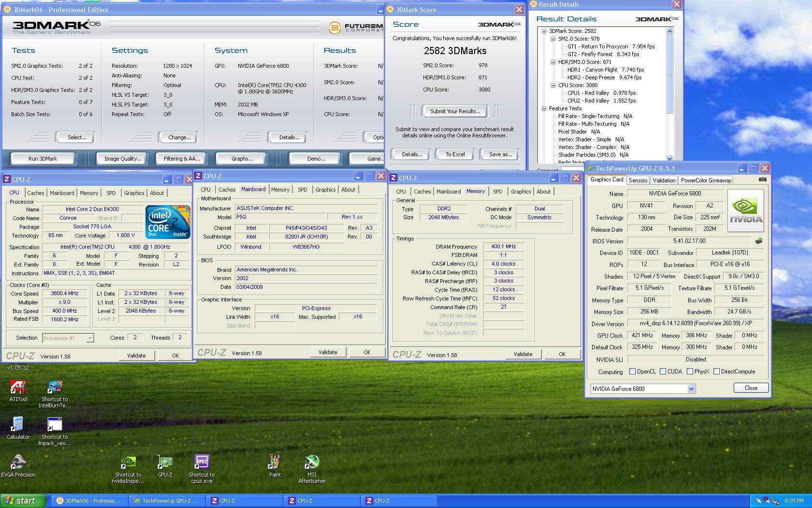
Task: Open the nvidiaInspector shortcut icon
Action: 128,469
